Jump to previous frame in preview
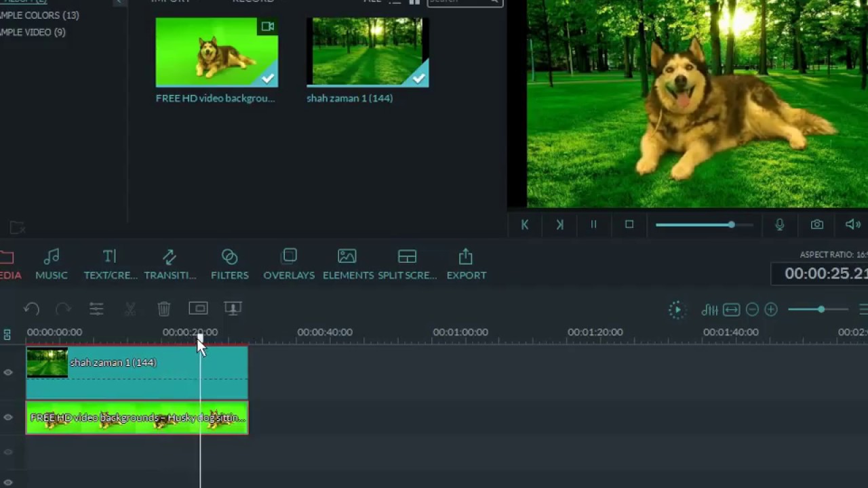868x488 pixels. pyautogui.click(x=524, y=224)
